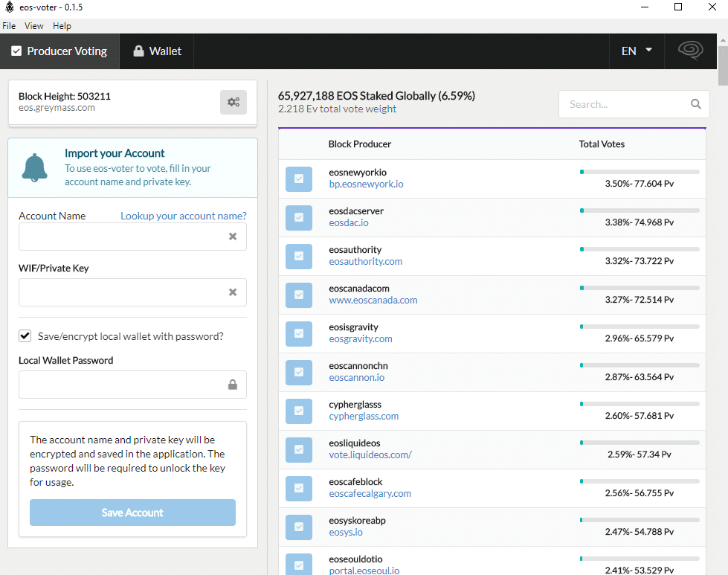Open eoscafecalgary.com link

(370, 493)
